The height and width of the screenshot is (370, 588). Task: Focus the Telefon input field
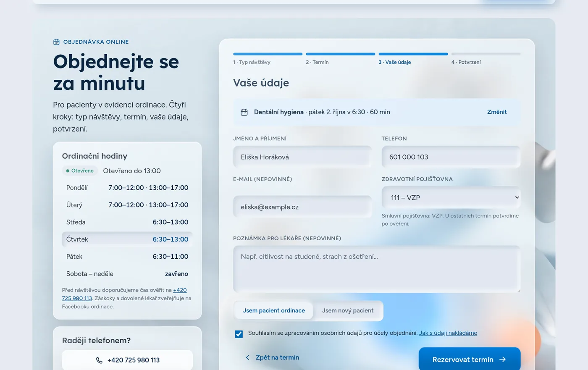tap(451, 157)
